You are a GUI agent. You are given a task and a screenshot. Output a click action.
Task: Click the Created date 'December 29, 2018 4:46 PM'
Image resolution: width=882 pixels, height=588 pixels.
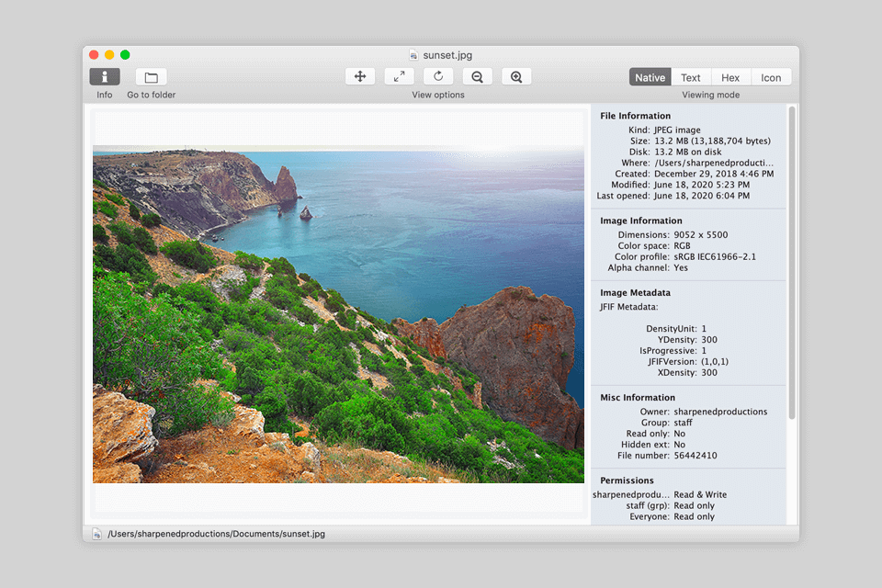(x=714, y=174)
